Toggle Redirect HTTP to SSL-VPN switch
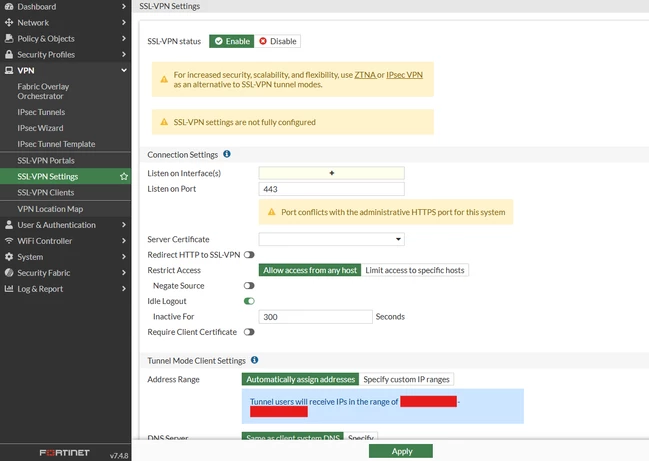The image size is (649, 461). pyautogui.click(x=249, y=255)
